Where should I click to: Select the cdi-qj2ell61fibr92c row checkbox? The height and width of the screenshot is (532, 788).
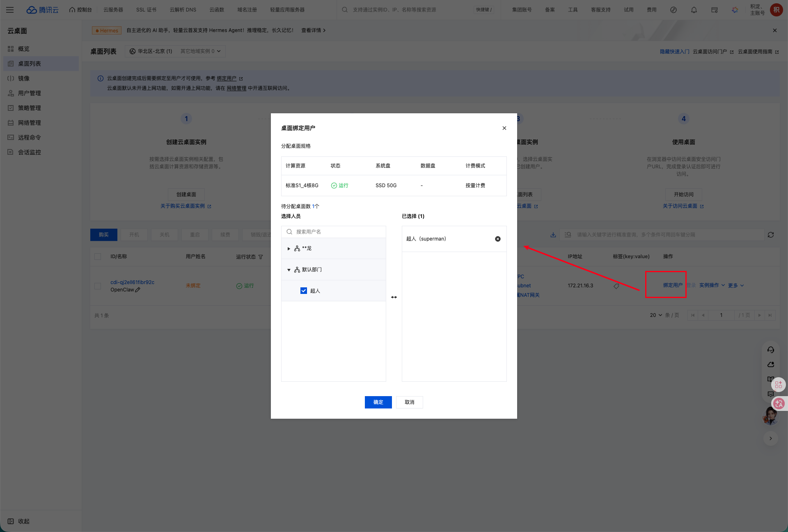pos(98,286)
